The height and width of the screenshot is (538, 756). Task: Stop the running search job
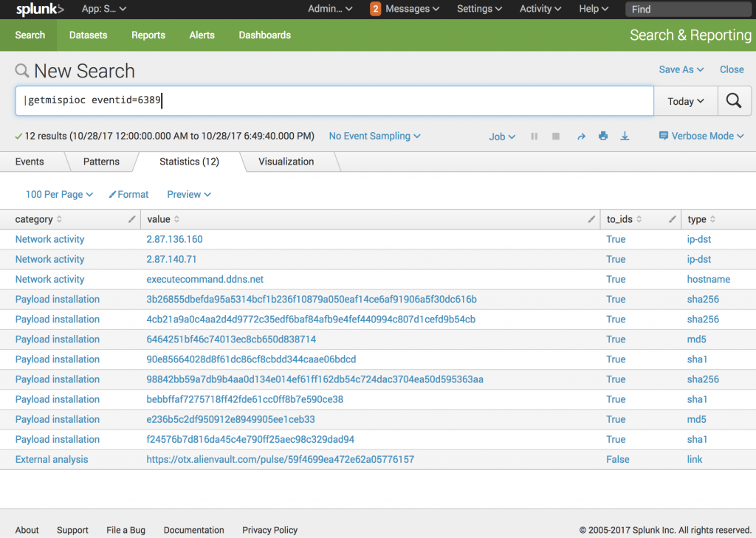(x=556, y=137)
